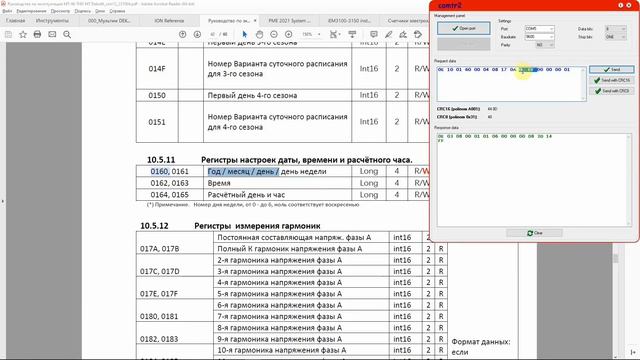
Task: Click the sign document icon
Action: (403, 34)
